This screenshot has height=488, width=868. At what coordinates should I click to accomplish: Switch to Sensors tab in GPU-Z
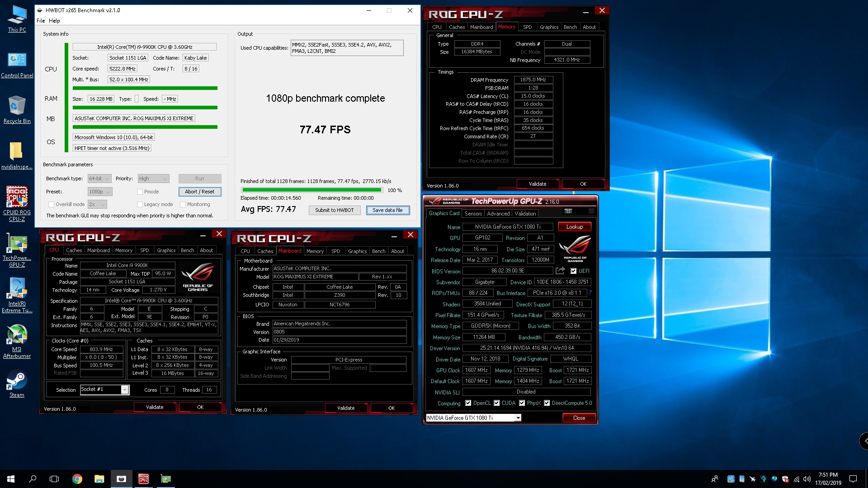(473, 214)
